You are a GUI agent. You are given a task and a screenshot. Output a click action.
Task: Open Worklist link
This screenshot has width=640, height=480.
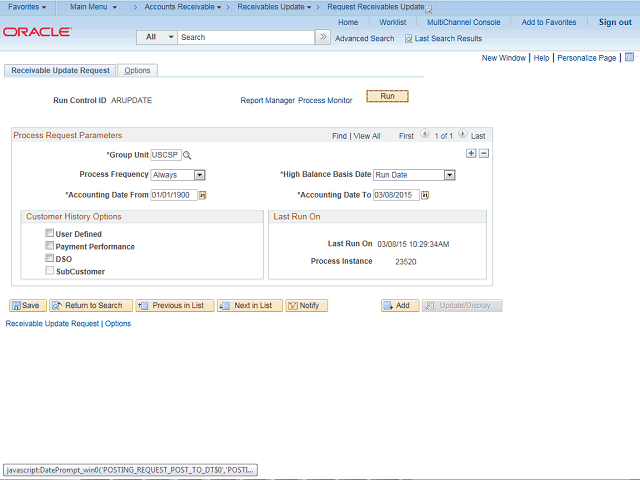click(x=392, y=22)
